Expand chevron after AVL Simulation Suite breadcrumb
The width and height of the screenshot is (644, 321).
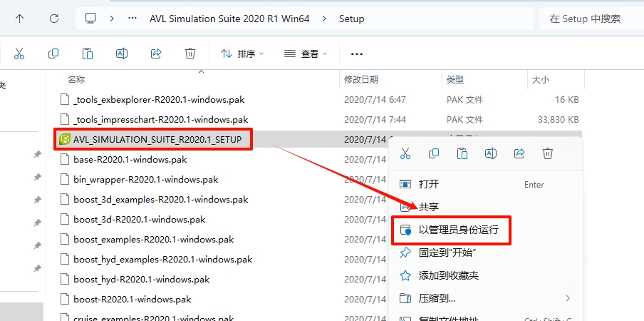[x=324, y=19]
